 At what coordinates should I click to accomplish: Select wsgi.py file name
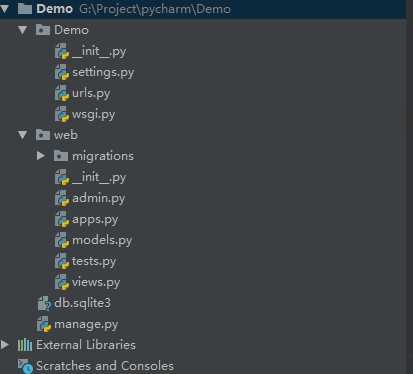94,115
